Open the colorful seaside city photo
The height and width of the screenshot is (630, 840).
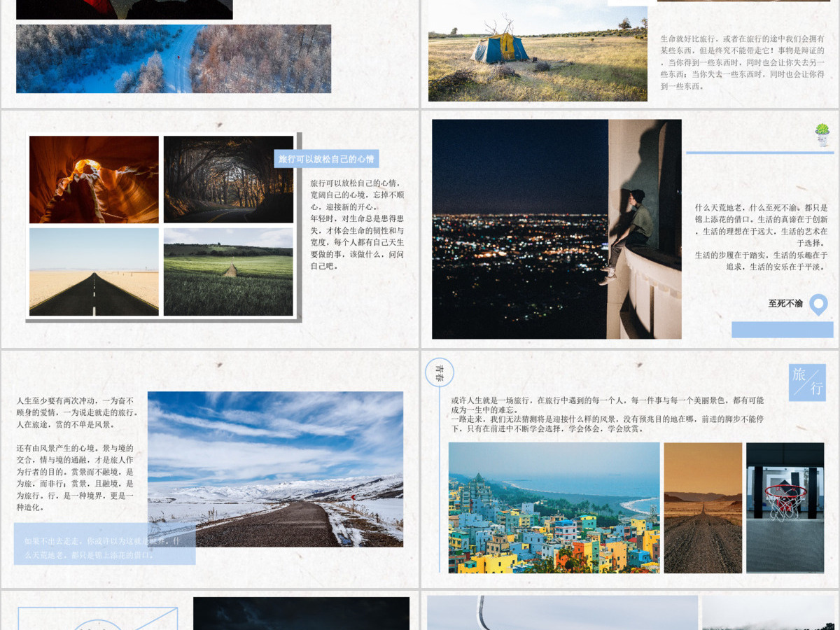[x=554, y=507]
